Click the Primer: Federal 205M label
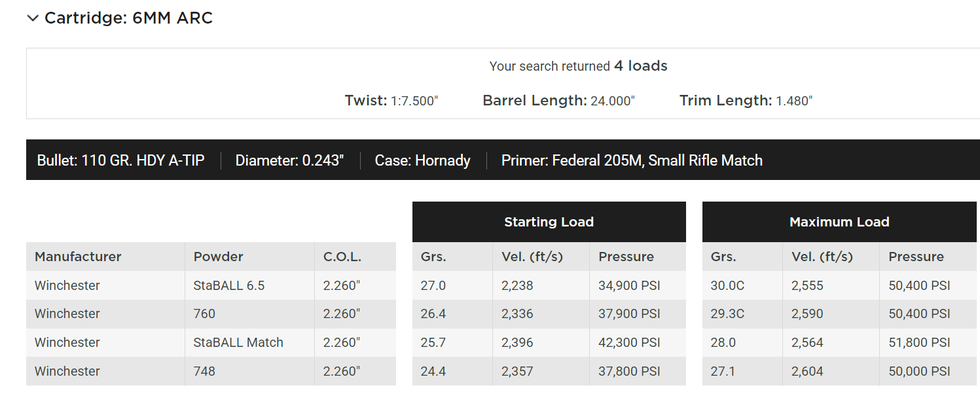 click(632, 160)
